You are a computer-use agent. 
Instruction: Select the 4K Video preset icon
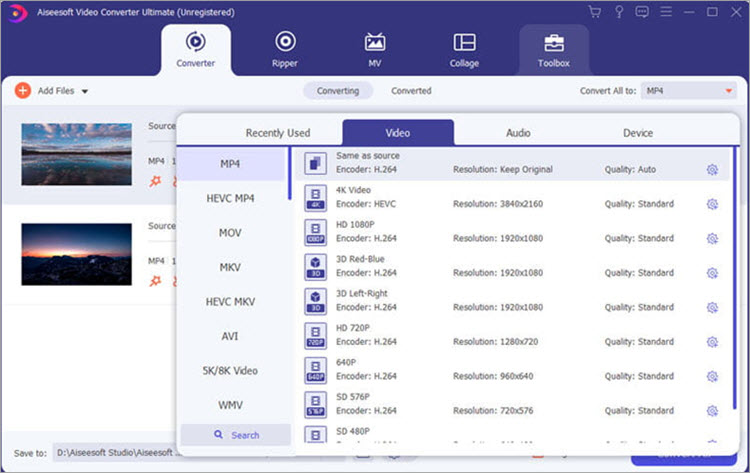tap(316, 198)
